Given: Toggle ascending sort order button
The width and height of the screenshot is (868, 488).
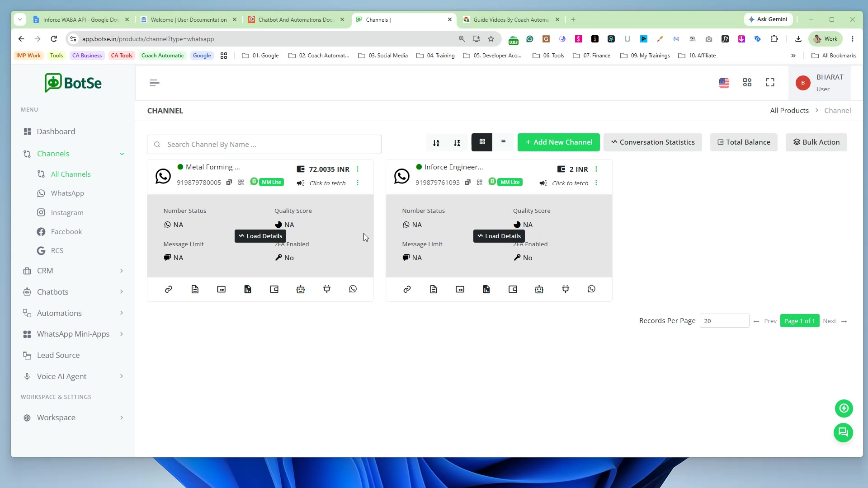Looking at the screenshot, I should (x=436, y=143).
